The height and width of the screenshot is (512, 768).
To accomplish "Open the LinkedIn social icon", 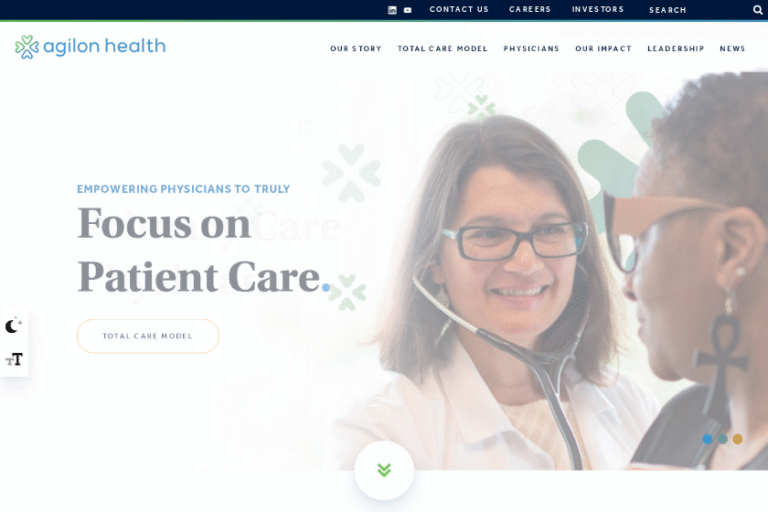I will click(x=392, y=10).
